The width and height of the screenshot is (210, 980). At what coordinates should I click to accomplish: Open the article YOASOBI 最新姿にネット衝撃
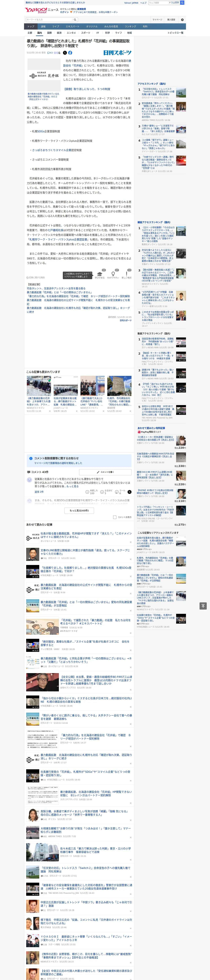pos(86,938)
